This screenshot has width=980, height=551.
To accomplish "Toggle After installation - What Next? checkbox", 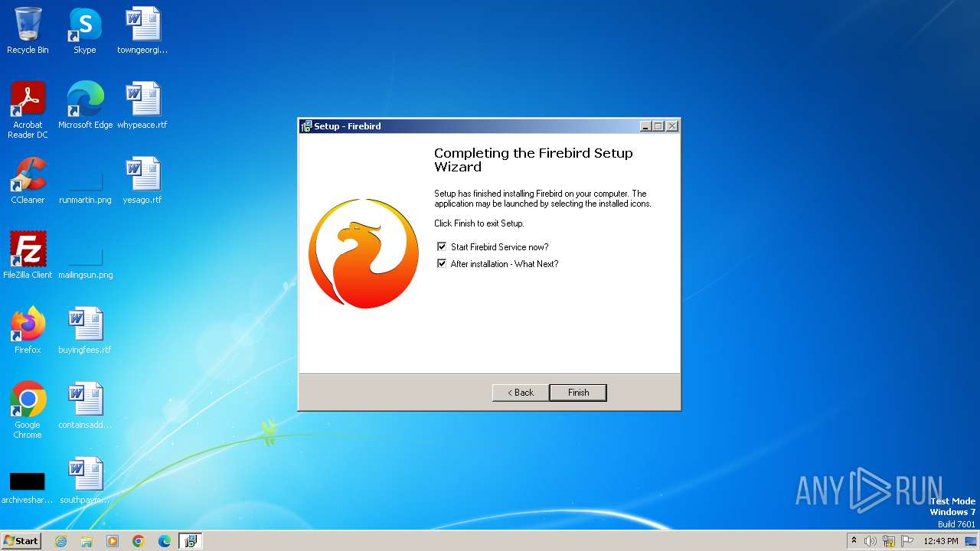I will click(x=441, y=264).
